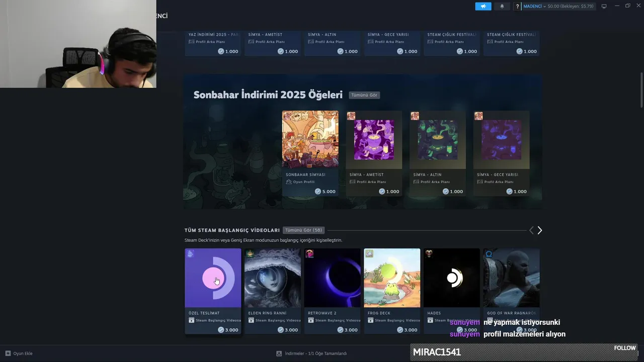Open top row Simya - Gece Yarısı item
The width and height of the screenshot is (644, 362).
[392, 43]
